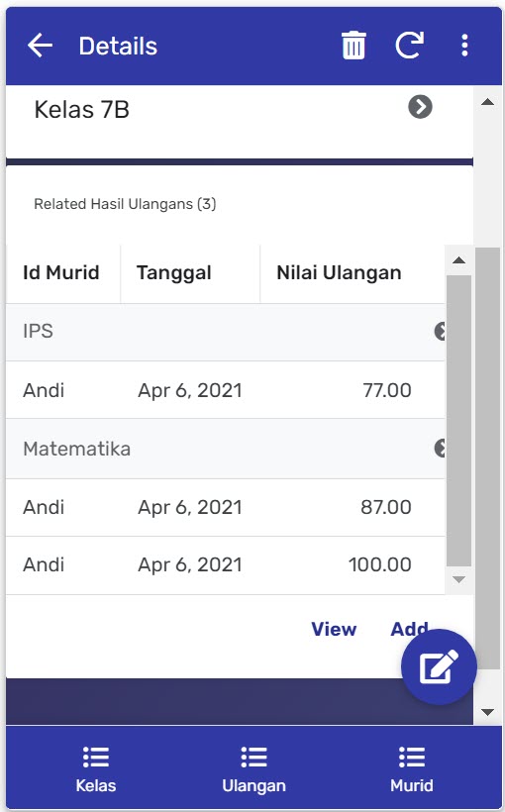505x812 pixels.
Task: Click the outer page scrollbar down arrow
Action: click(x=487, y=712)
